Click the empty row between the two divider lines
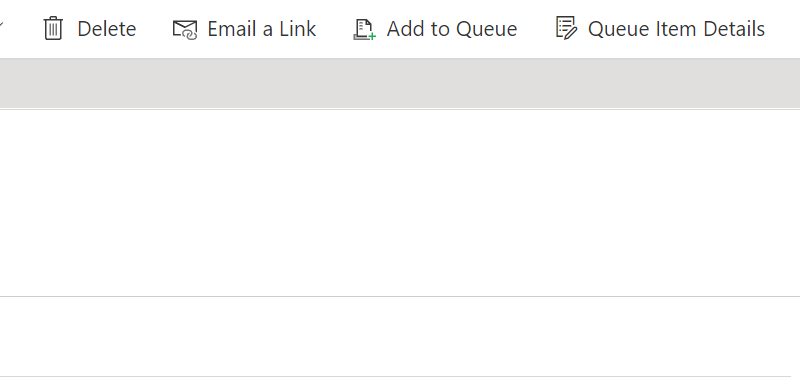This screenshot has width=800, height=388. [x=400, y=336]
